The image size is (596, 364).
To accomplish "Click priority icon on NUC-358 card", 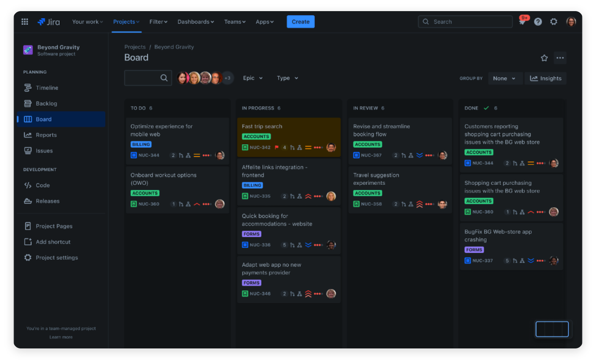I will point(420,204).
